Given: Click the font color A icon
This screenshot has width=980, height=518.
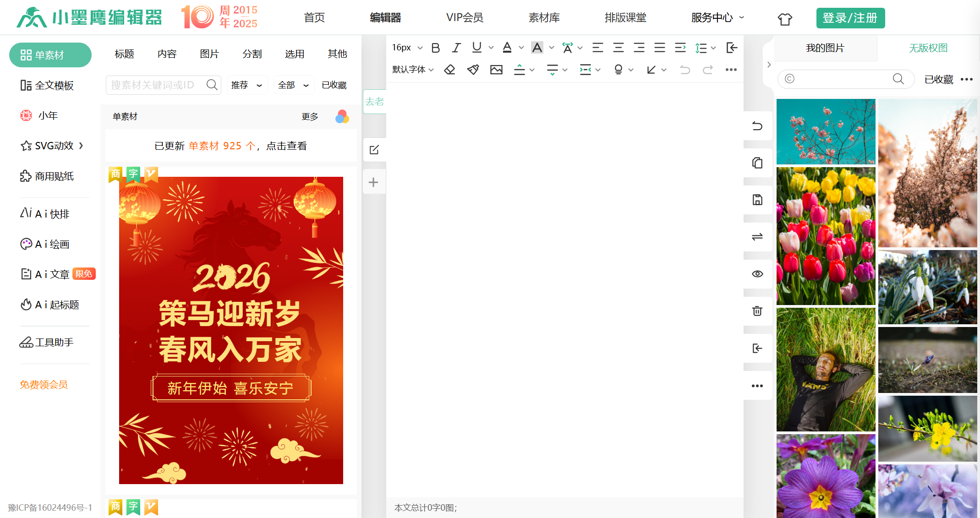Looking at the screenshot, I should tap(507, 48).
